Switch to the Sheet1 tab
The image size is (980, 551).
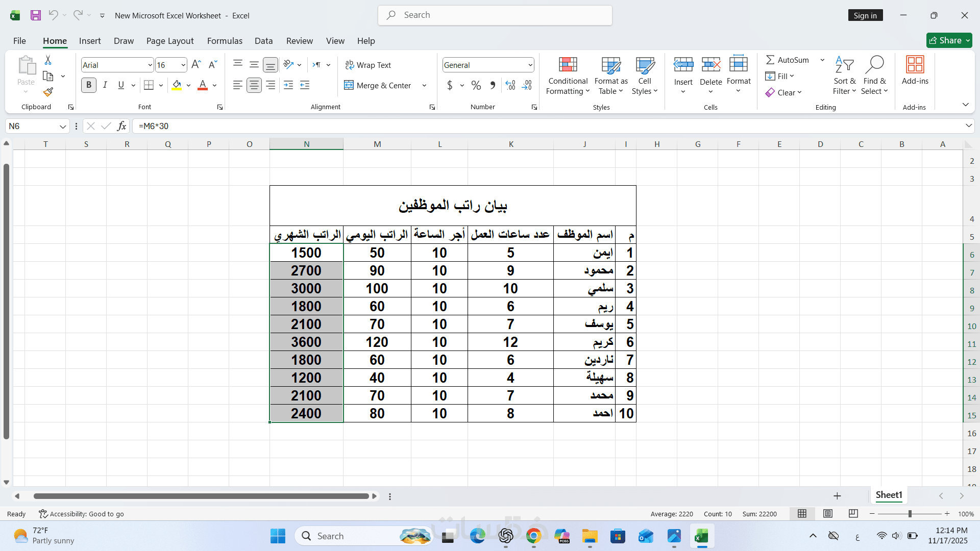(889, 495)
